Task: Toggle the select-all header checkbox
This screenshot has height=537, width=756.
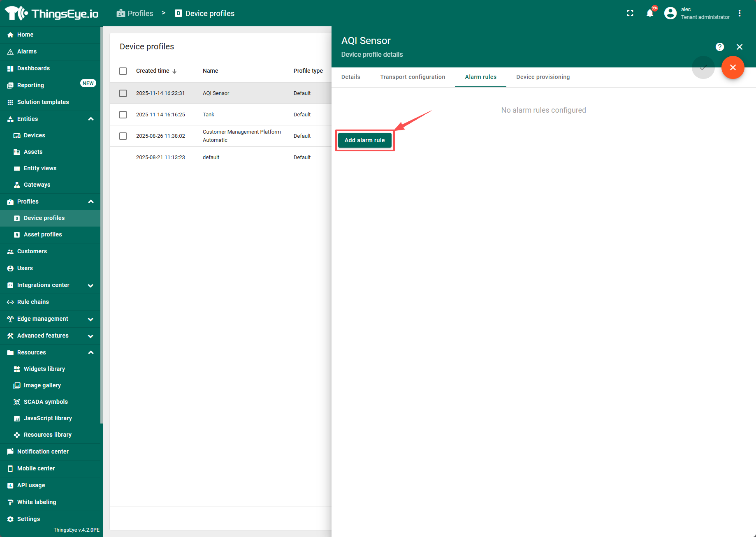Action: coord(123,71)
